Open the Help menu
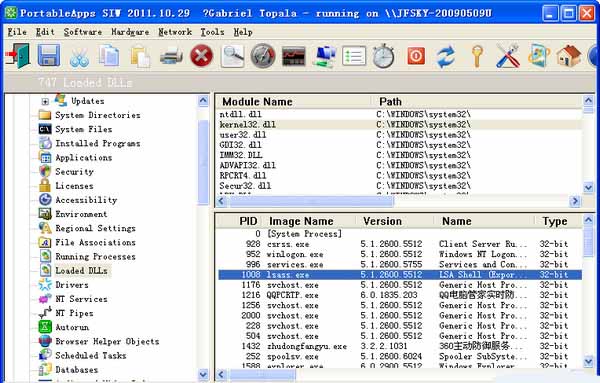 coord(243,32)
